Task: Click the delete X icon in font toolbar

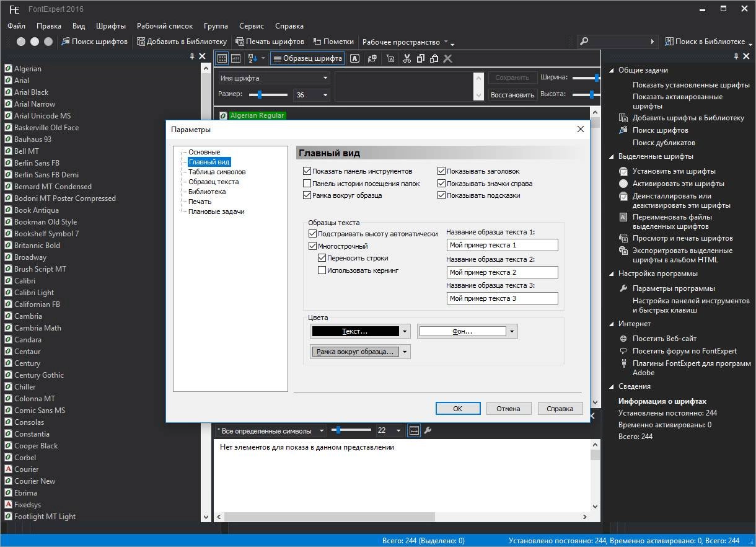Action: click(x=448, y=58)
